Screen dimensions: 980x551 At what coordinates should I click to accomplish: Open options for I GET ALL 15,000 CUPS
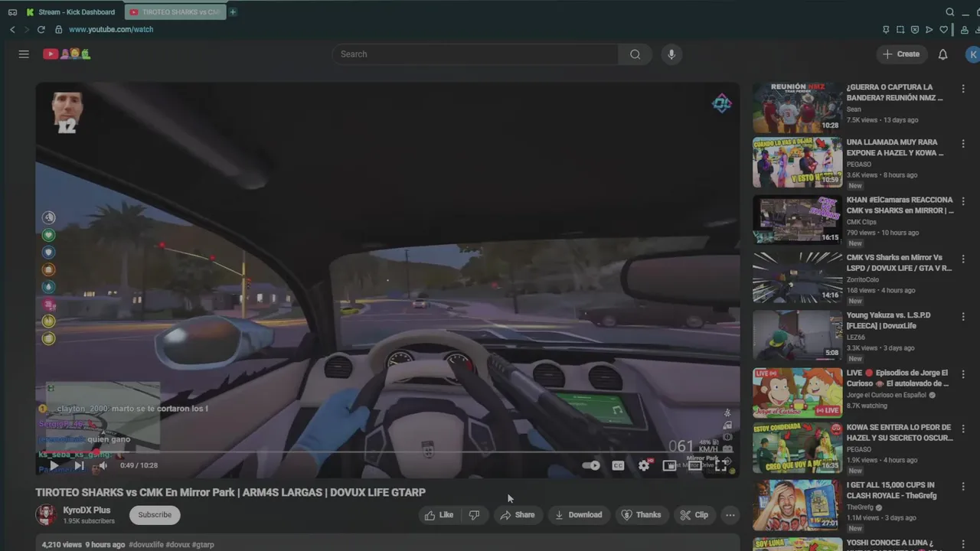click(x=963, y=486)
